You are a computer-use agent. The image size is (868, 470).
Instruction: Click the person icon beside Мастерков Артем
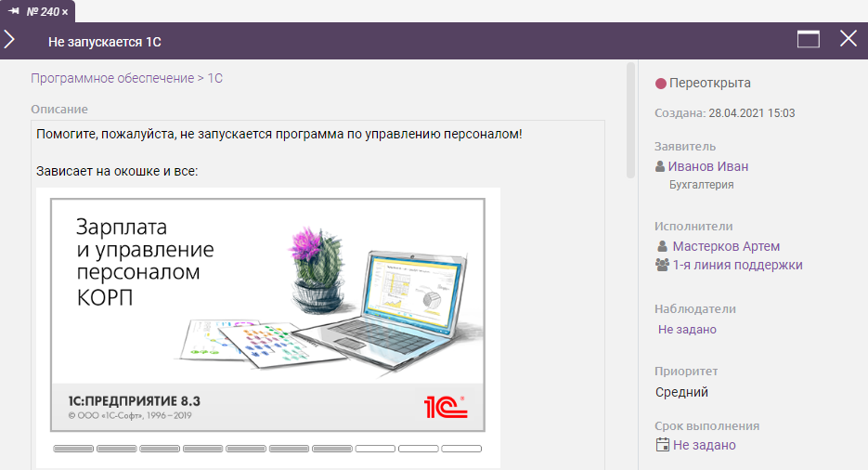662,246
